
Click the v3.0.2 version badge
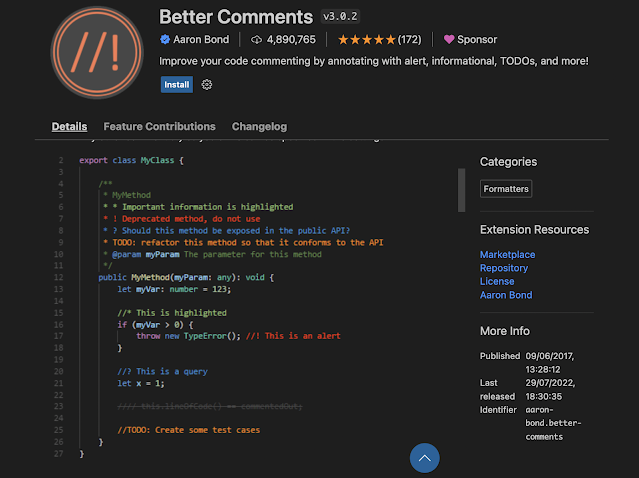(x=340, y=16)
